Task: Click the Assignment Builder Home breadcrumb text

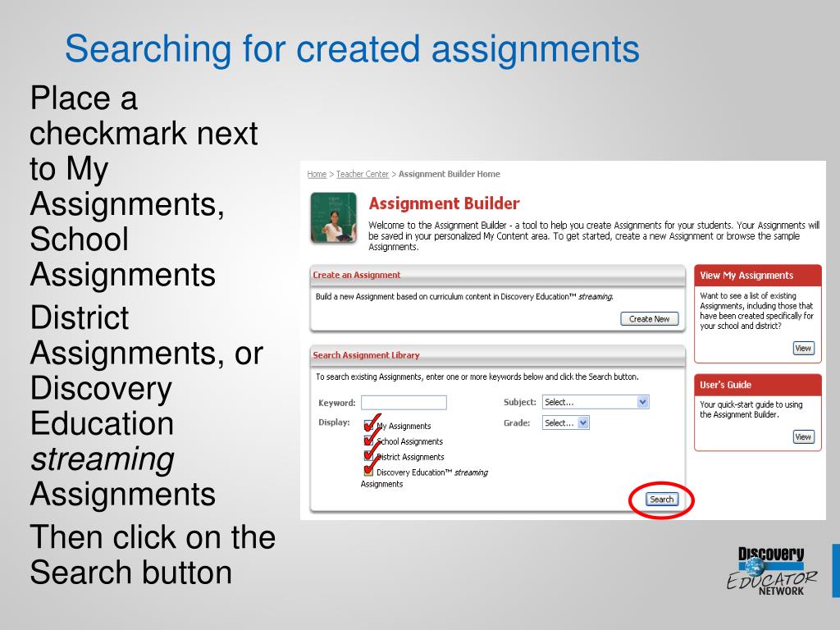Action: tap(449, 174)
